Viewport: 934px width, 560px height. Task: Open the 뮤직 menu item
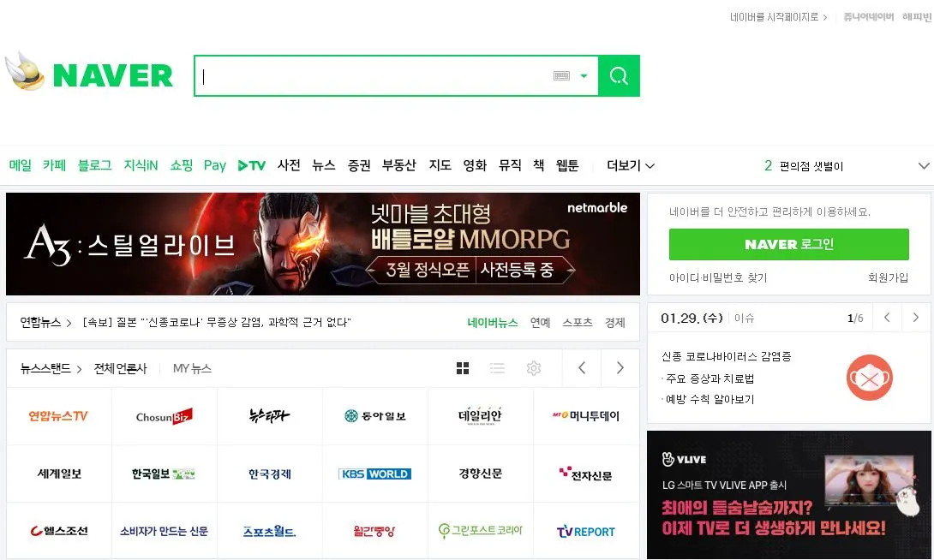pyautogui.click(x=510, y=165)
